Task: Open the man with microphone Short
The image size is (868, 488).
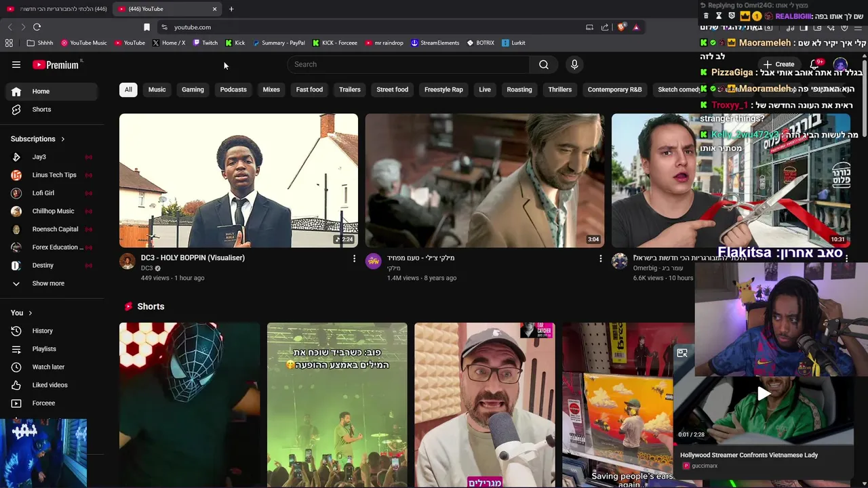Action: (485, 405)
